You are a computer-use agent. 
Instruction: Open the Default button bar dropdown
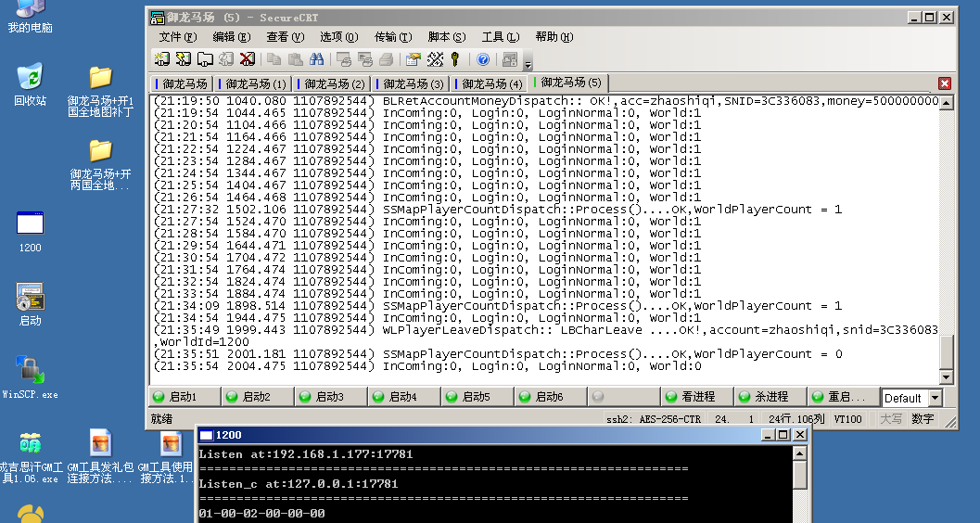pos(935,398)
